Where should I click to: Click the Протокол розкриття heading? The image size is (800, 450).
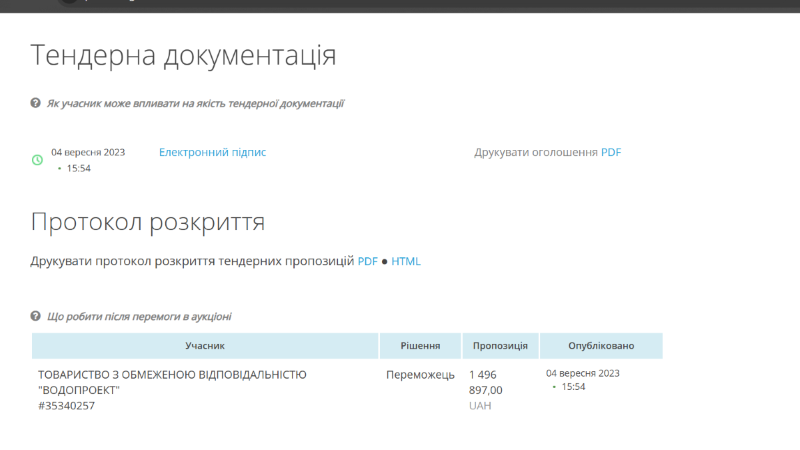tap(147, 221)
